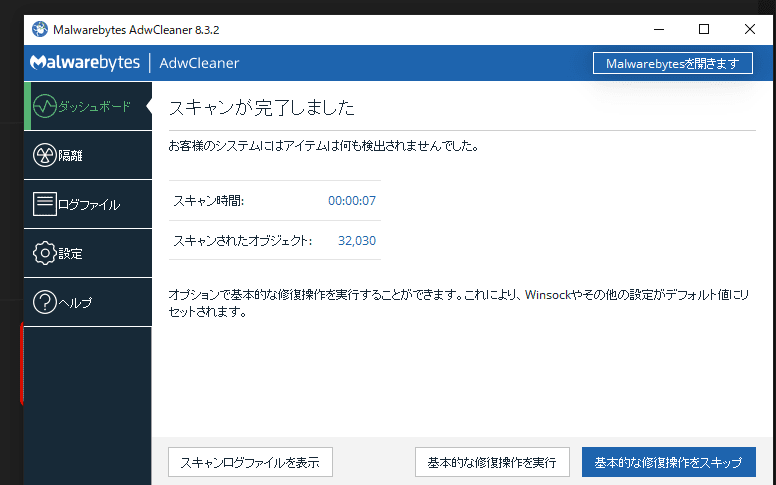Viewport: 776px width, 485px height.
Task: Click the Malwarebytesを開きます button
Action: [673, 63]
